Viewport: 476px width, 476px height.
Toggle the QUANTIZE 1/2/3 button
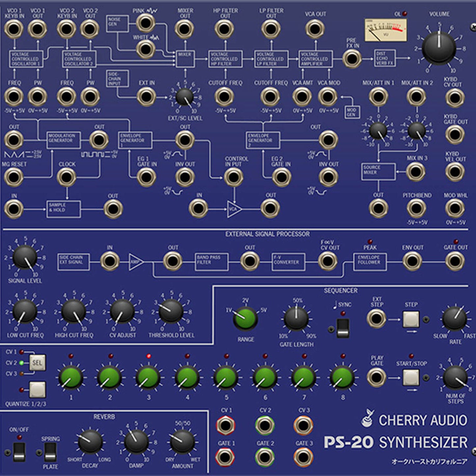[38, 390]
